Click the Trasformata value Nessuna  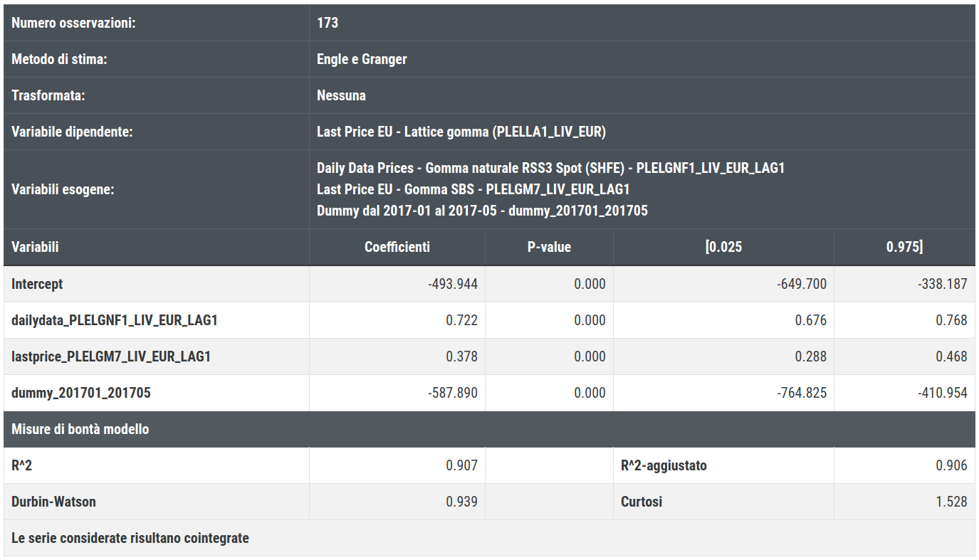click(341, 95)
